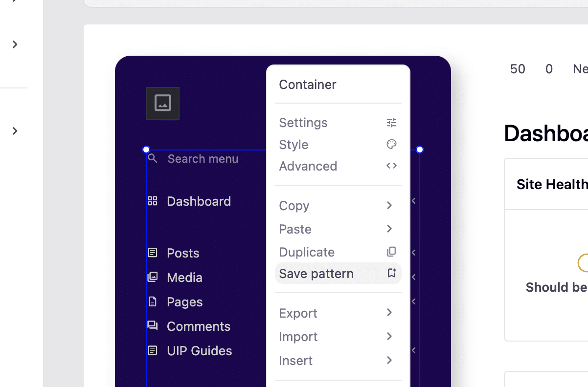
Task: Select Save pattern menu entry
Action: 317,274
